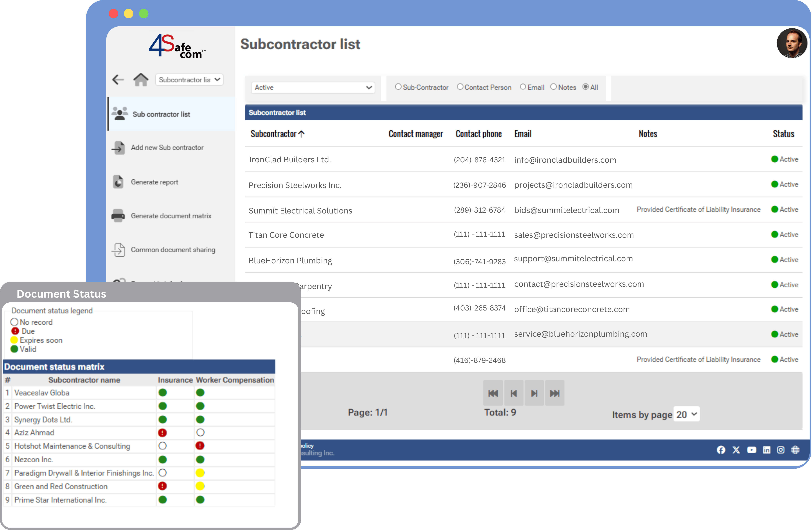Click the globe website icon in footer

(795, 450)
